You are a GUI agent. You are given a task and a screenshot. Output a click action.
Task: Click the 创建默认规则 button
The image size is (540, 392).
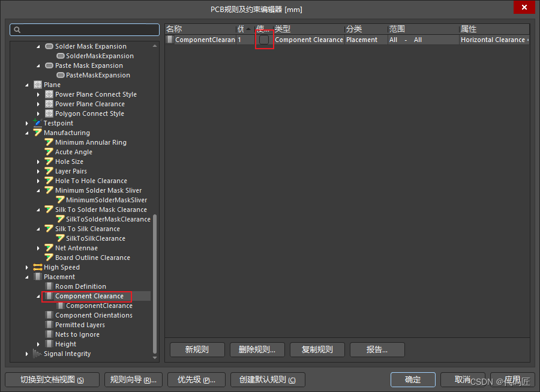pyautogui.click(x=268, y=379)
